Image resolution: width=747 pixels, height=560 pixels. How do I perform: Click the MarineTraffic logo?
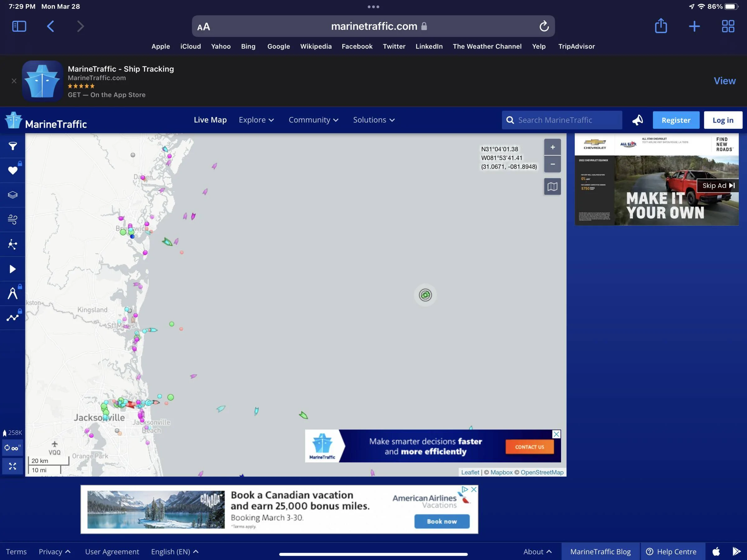(46, 120)
